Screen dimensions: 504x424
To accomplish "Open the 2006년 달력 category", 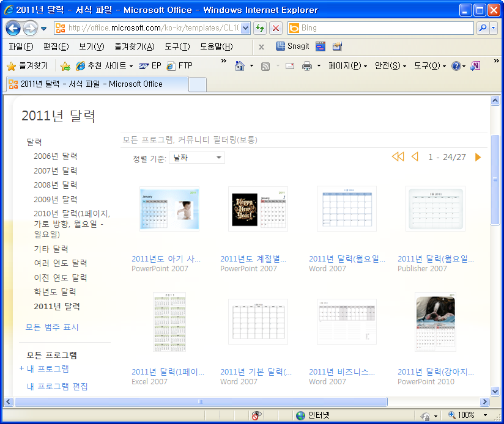I will [56, 156].
